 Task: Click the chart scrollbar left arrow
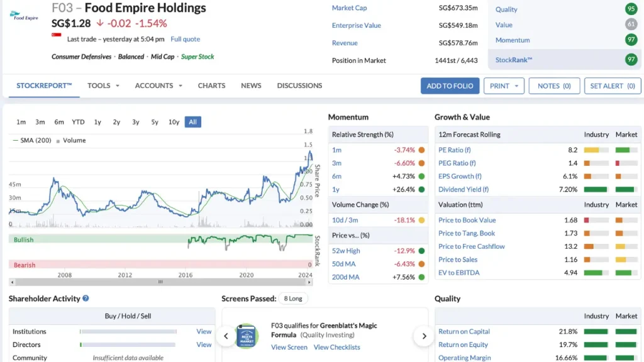(13, 282)
